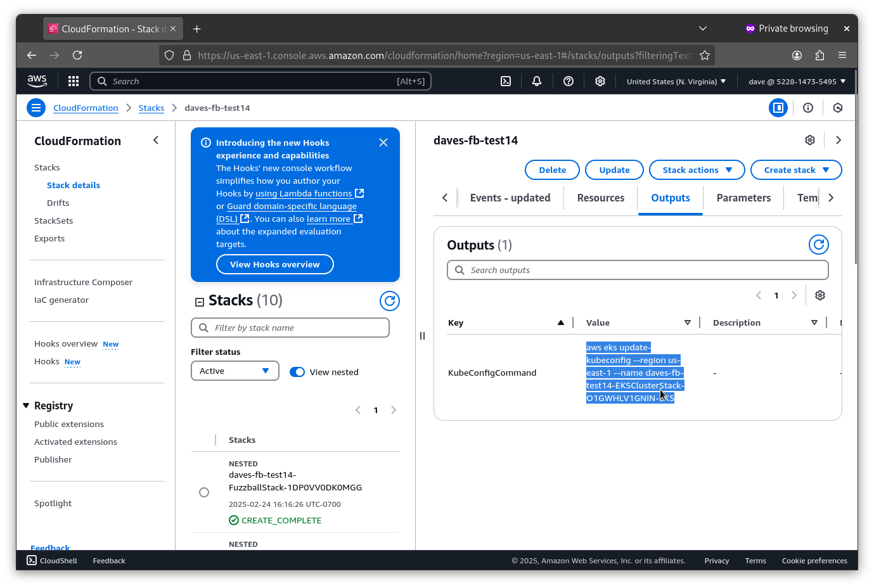This screenshot has height=588, width=874.
Task: Open Stack details in the sidebar
Action: (74, 185)
